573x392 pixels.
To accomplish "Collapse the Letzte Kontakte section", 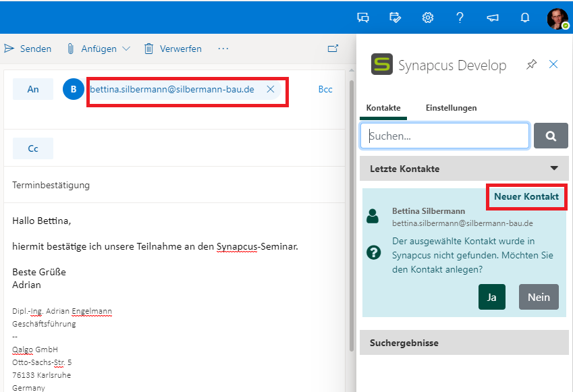I will point(554,169).
